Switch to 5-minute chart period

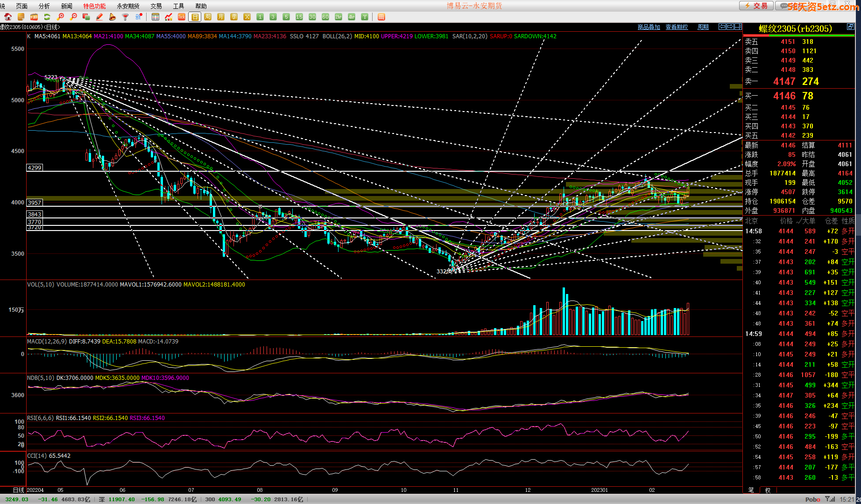click(x=286, y=17)
